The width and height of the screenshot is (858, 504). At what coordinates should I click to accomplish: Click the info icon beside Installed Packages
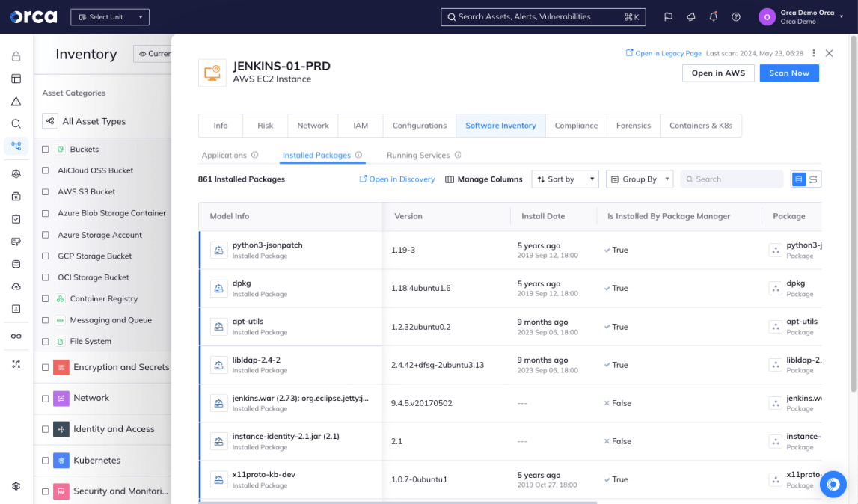358,155
